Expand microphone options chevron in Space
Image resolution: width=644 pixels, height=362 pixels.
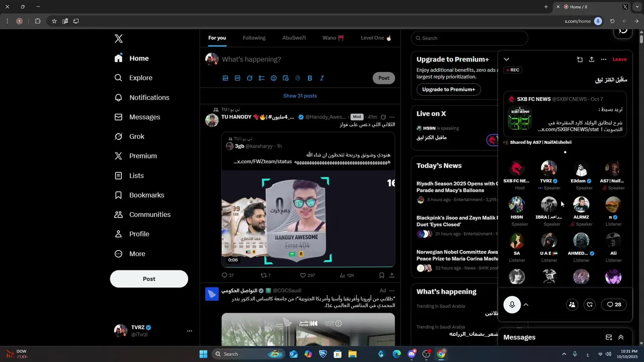coord(526,305)
